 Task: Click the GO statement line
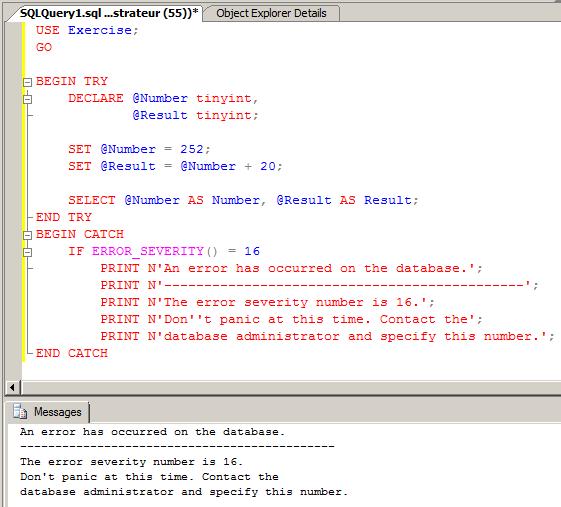tap(44, 47)
